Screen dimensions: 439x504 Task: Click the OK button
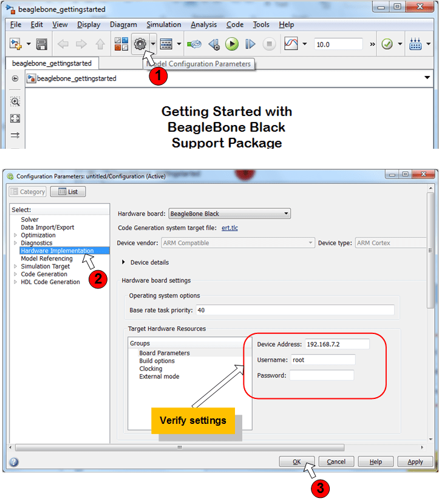296,461
